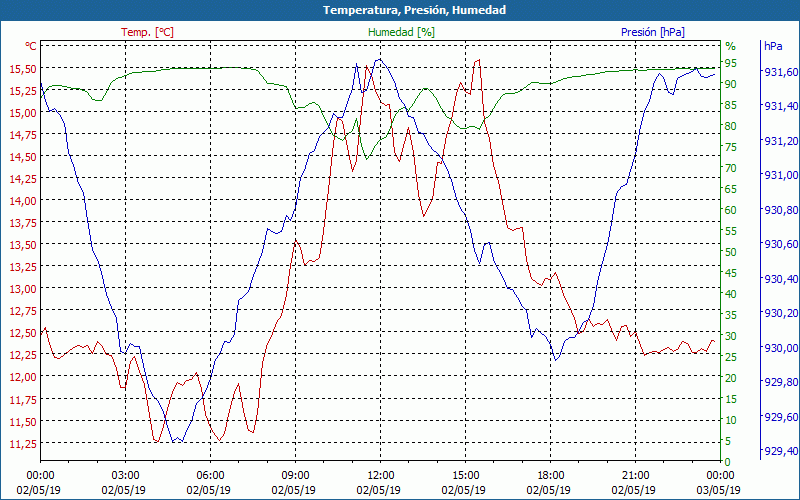The height and width of the screenshot is (500, 800).
Task: Click the '929,80' pressure axis value
Action: 781,382
